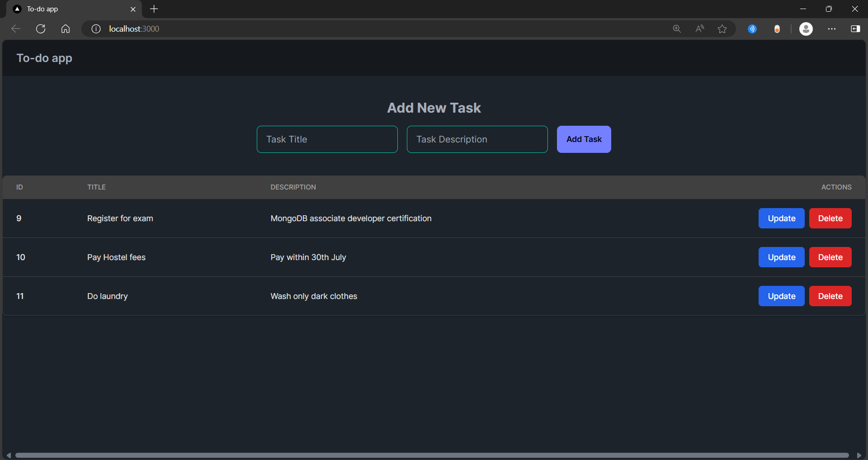868x460 pixels.
Task: View site information icon in address bar
Action: (x=96, y=29)
